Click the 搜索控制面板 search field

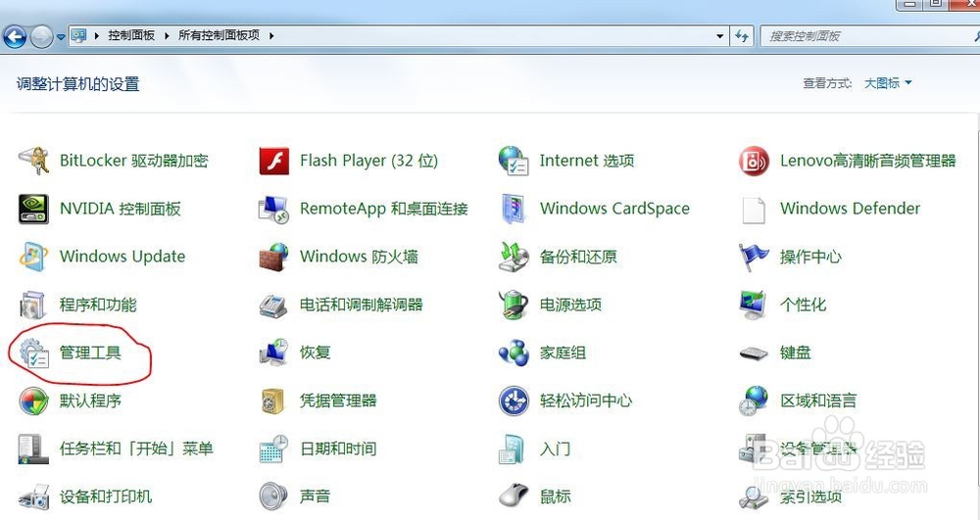(x=870, y=36)
